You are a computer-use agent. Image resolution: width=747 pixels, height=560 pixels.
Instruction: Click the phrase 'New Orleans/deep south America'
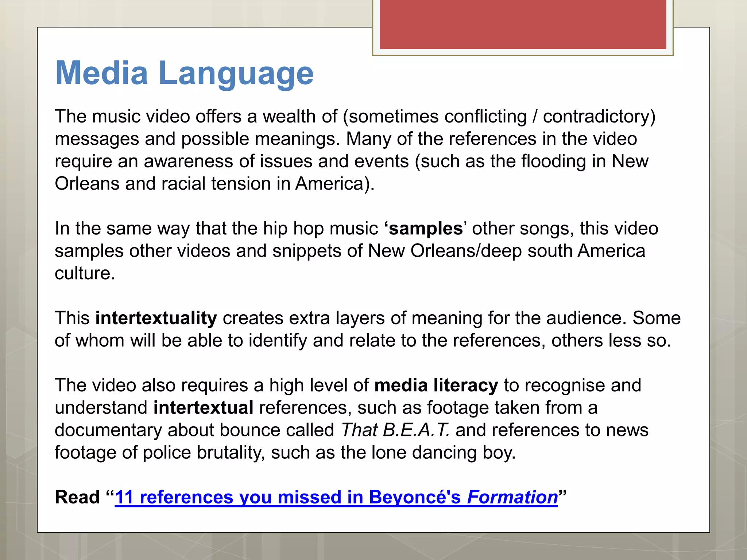coord(506,251)
